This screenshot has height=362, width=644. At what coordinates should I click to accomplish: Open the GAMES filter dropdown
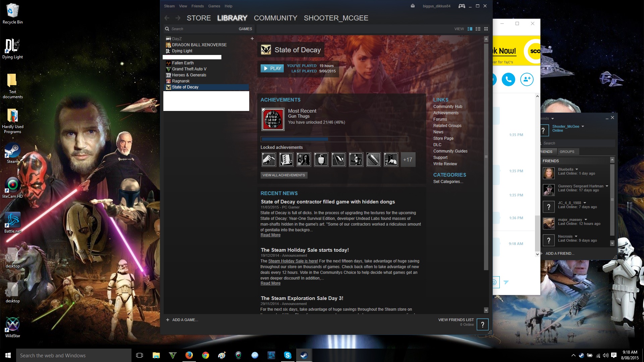(245, 29)
